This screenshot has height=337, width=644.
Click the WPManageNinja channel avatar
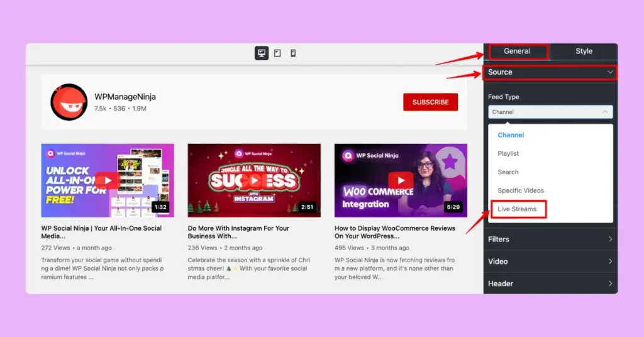(69, 102)
